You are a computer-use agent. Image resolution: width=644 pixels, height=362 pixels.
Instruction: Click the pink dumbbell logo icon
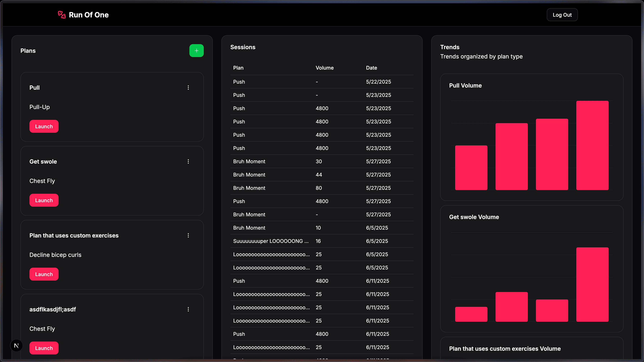tap(61, 15)
